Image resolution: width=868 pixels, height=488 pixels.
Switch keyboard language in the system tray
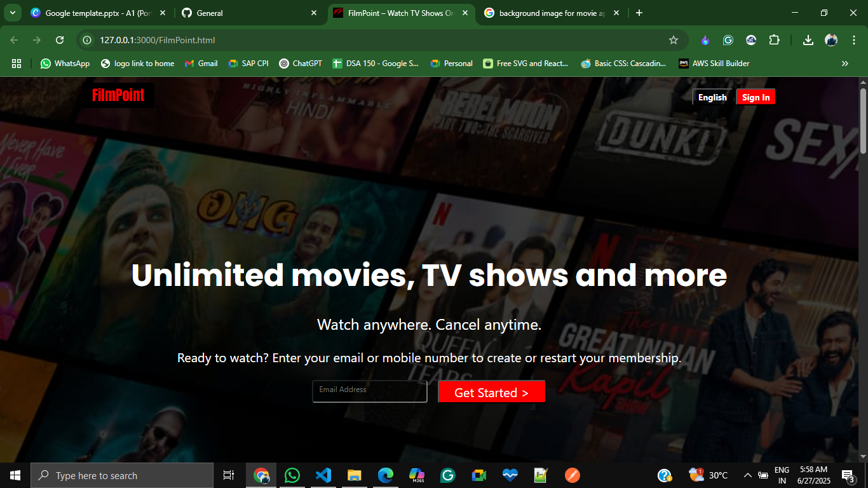(x=782, y=475)
